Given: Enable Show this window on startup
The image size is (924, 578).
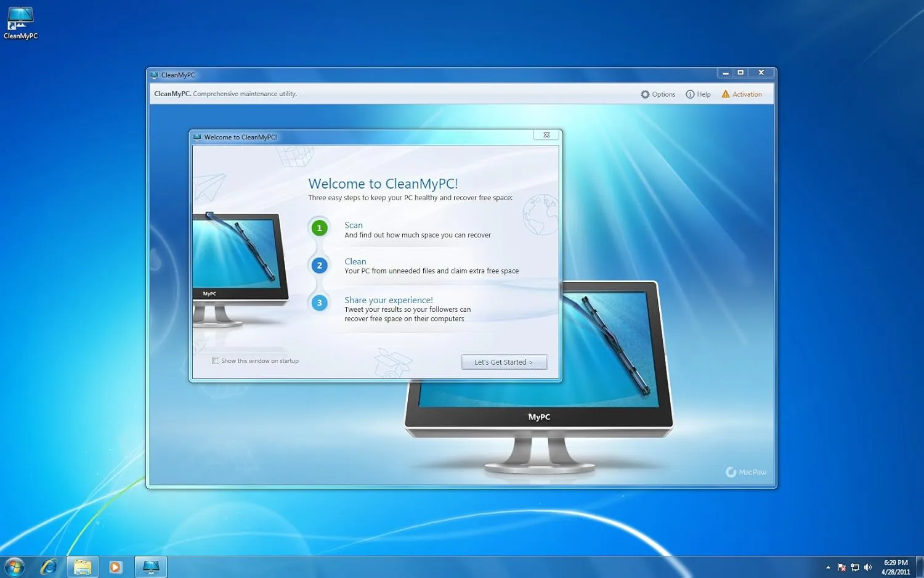Looking at the screenshot, I should [x=216, y=360].
